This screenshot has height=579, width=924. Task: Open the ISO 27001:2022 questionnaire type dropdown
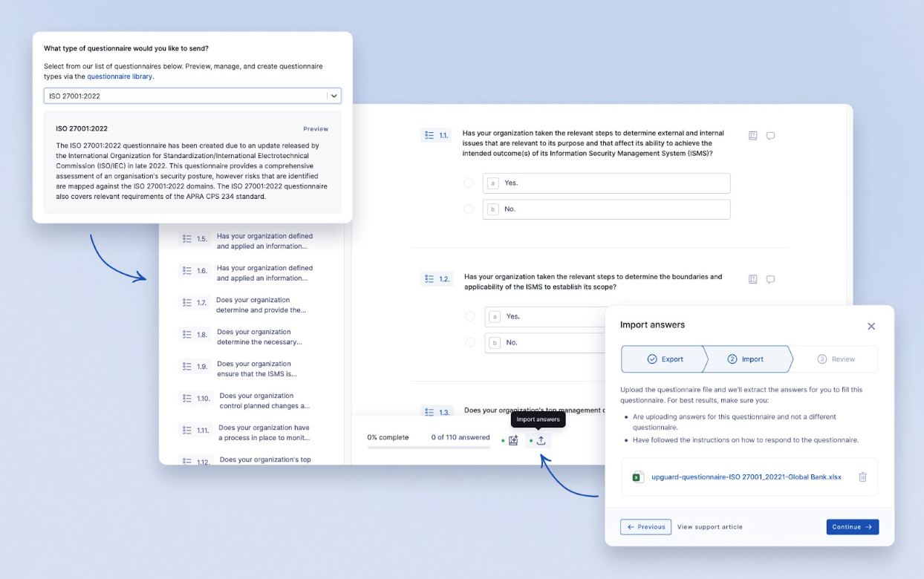pos(192,96)
